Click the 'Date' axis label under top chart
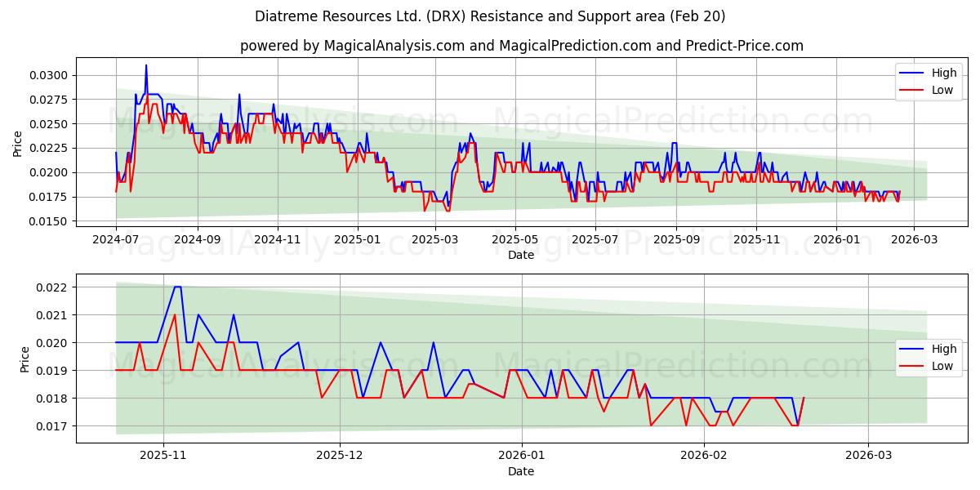The width and height of the screenshot is (980, 490). pos(521,255)
